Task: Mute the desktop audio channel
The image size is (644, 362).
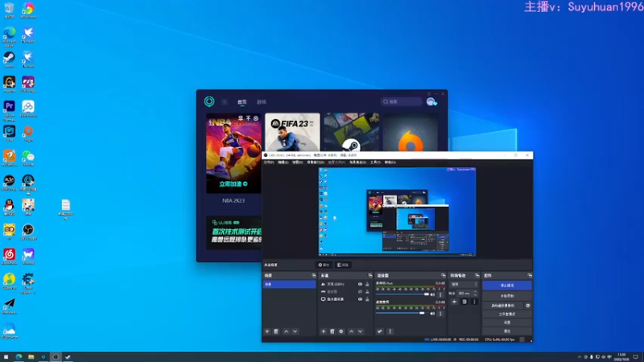Action: click(x=432, y=314)
